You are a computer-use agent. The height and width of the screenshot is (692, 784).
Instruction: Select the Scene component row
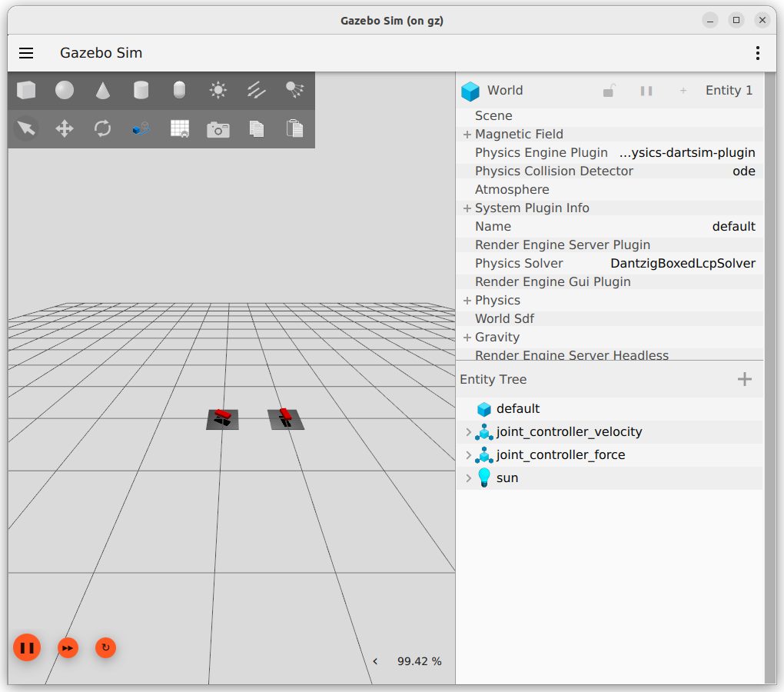[610, 116]
